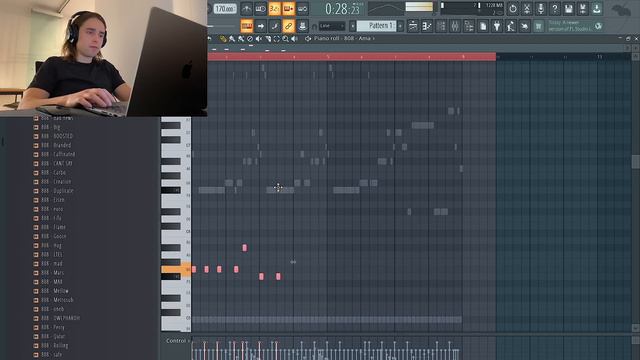Choose the Select marquee tool in piano roll

click(277, 39)
